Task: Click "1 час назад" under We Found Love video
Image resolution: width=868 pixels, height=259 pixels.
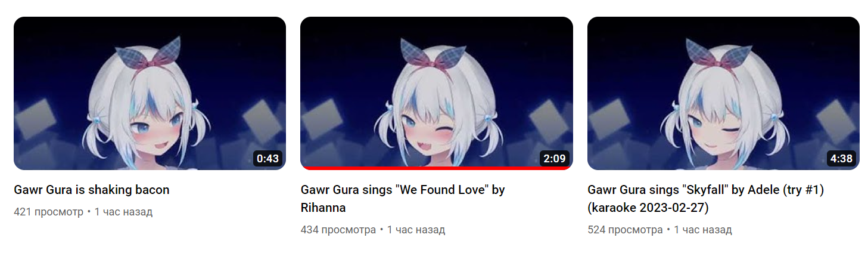Action: (x=416, y=230)
